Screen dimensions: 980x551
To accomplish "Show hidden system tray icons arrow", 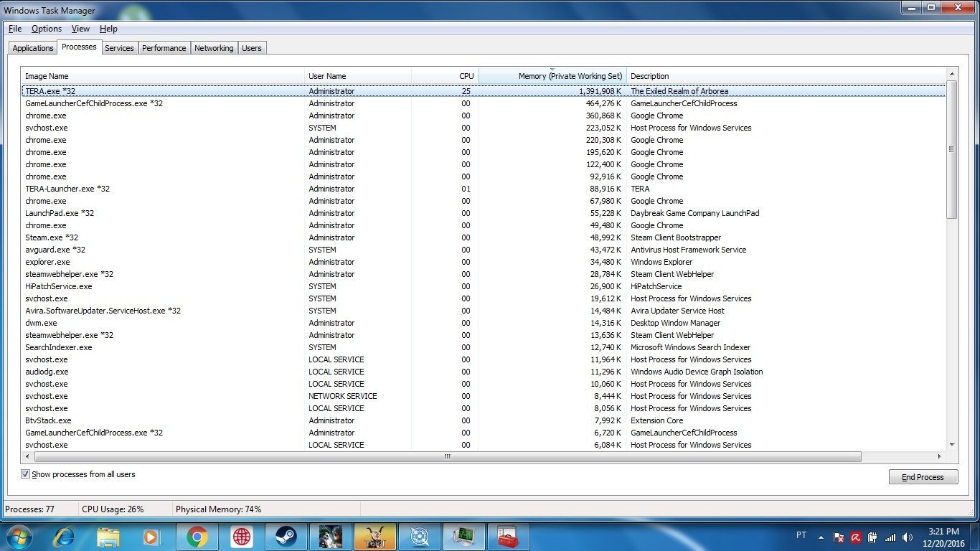I will pos(821,537).
